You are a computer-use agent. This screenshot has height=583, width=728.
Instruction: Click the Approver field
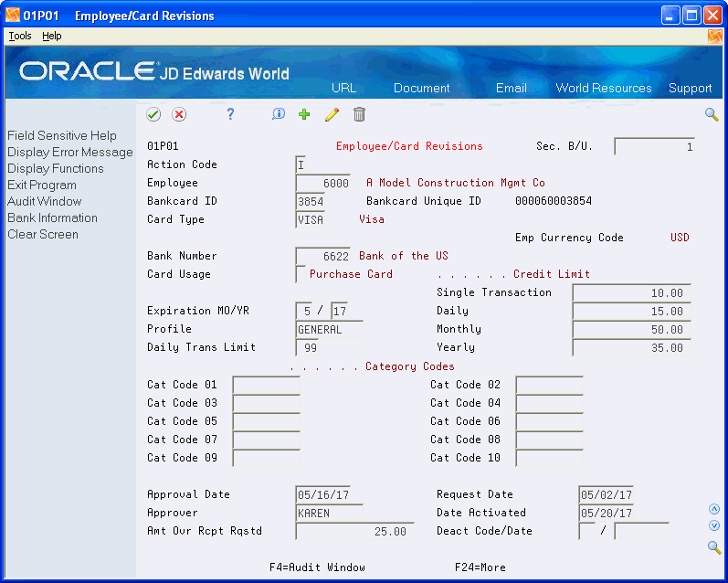329,513
